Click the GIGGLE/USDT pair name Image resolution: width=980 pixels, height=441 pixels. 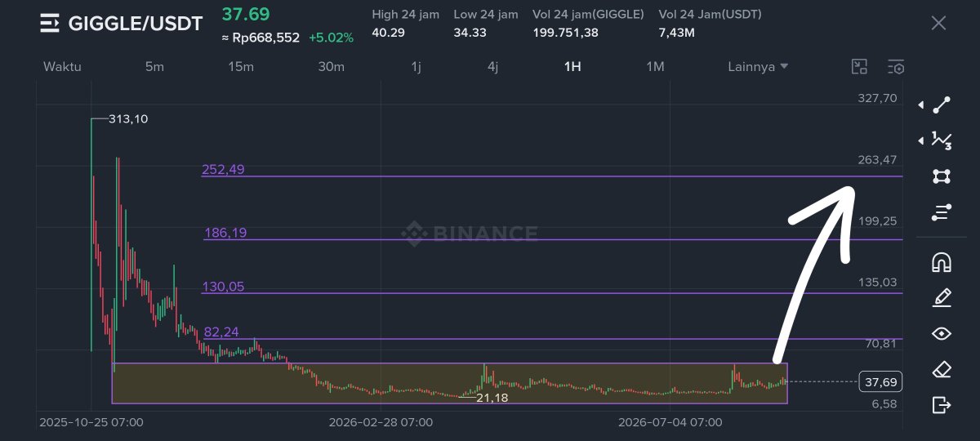(x=136, y=24)
